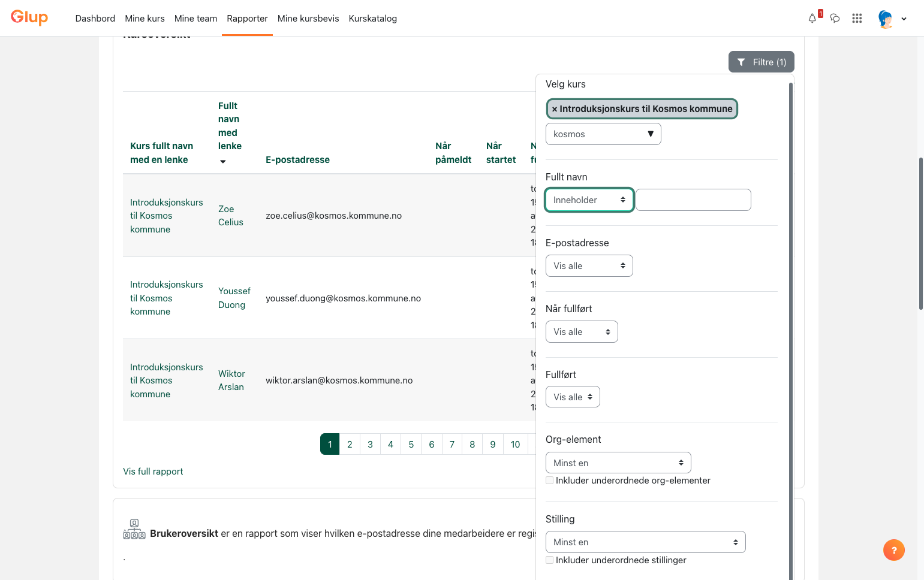The height and width of the screenshot is (580, 924).
Task: Click the Glup logo
Action: [x=29, y=18]
